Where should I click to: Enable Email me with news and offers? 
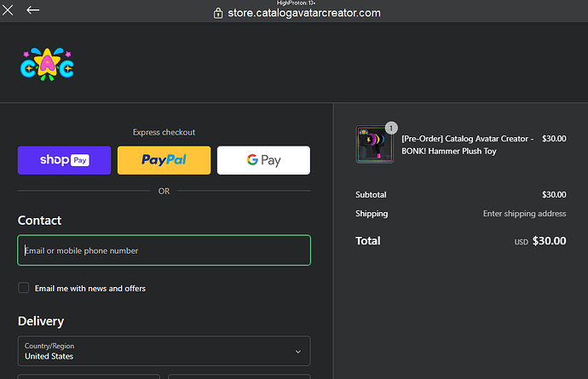click(x=24, y=288)
